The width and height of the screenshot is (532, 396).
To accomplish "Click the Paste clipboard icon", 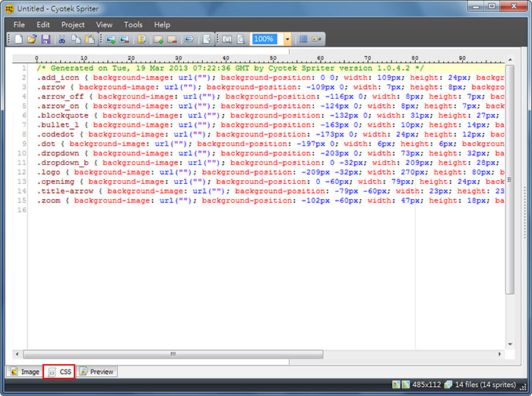I will coord(90,39).
